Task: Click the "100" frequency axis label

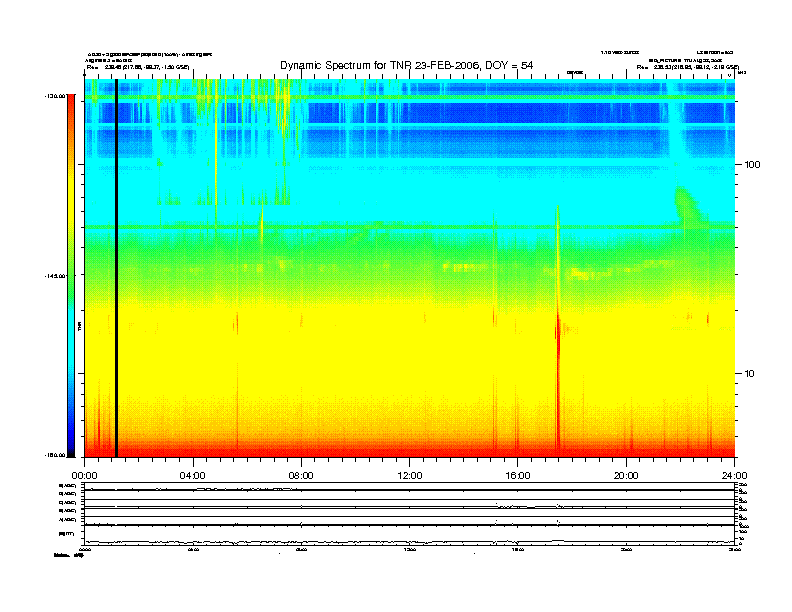Action: (752, 165)
